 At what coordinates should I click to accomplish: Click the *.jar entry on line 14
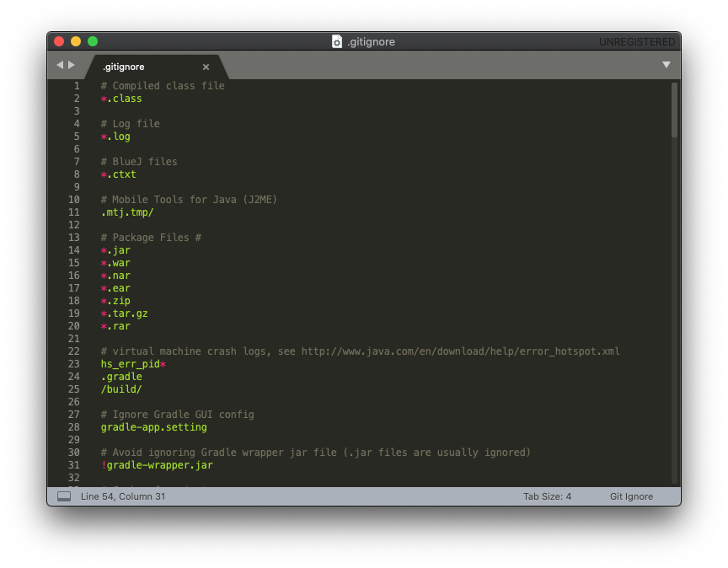coord(115,250)
